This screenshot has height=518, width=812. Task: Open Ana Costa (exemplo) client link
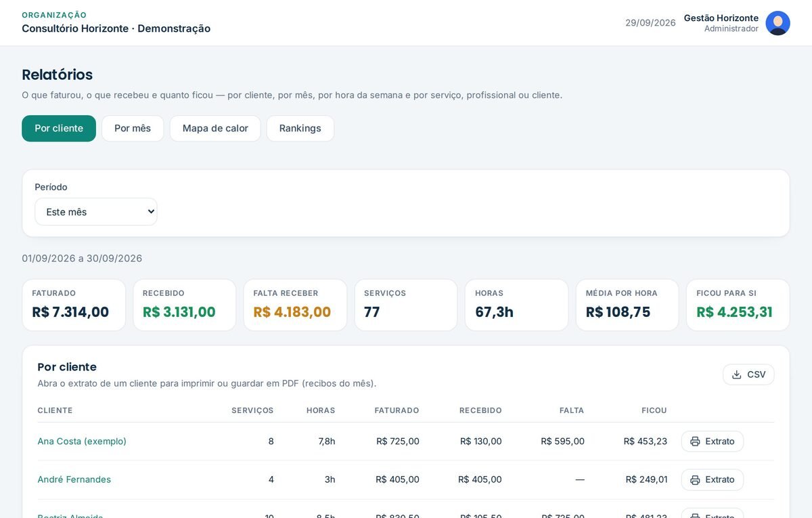[x=82, y=441]
